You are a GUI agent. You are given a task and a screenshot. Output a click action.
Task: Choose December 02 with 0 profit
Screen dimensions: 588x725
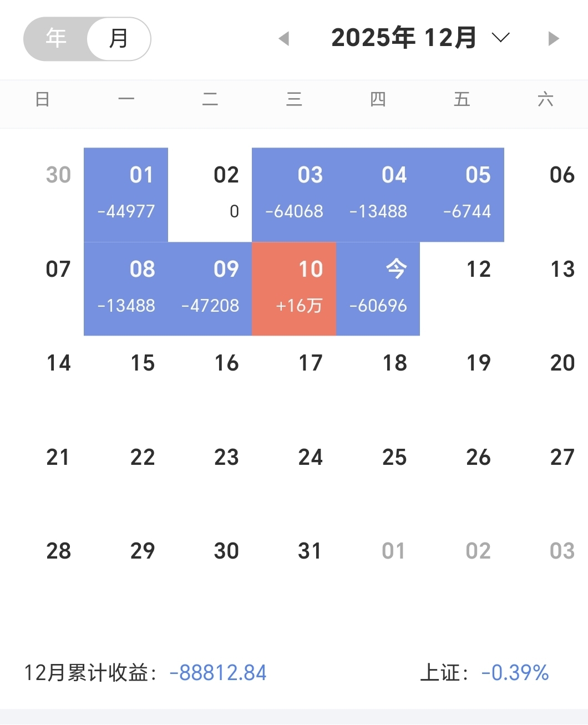[x=210, y=195]
